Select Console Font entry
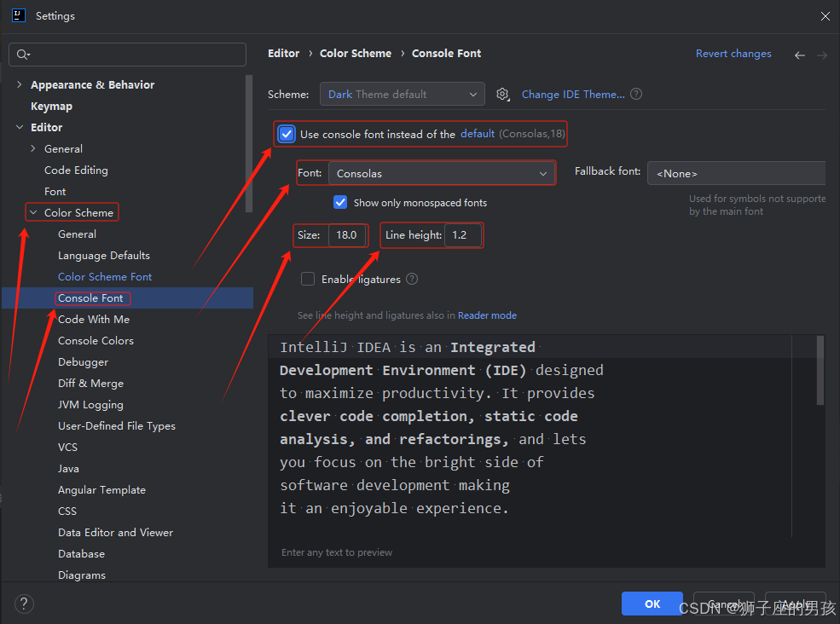Screen dimensions: 840x624 (90, 298)
